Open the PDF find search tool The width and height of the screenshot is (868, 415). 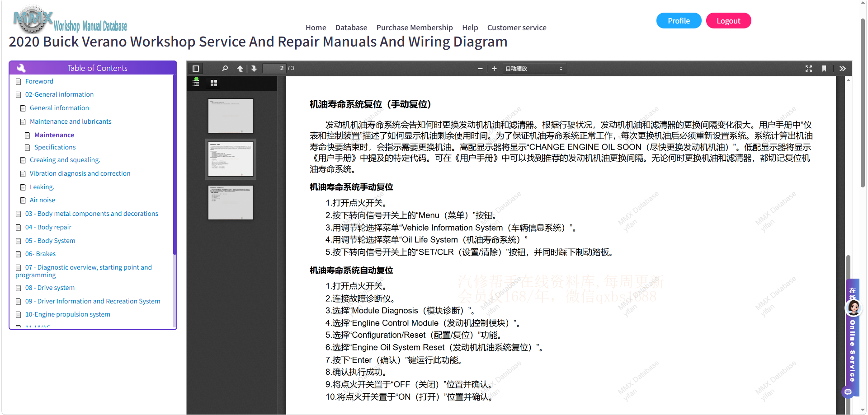pyautogui.click(x=225, y=69)
